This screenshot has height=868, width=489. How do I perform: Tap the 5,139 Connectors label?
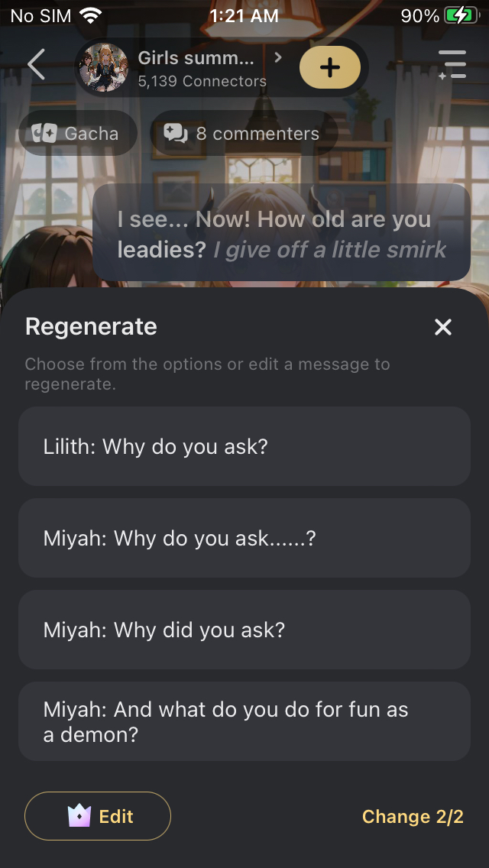tap(202, 81)
